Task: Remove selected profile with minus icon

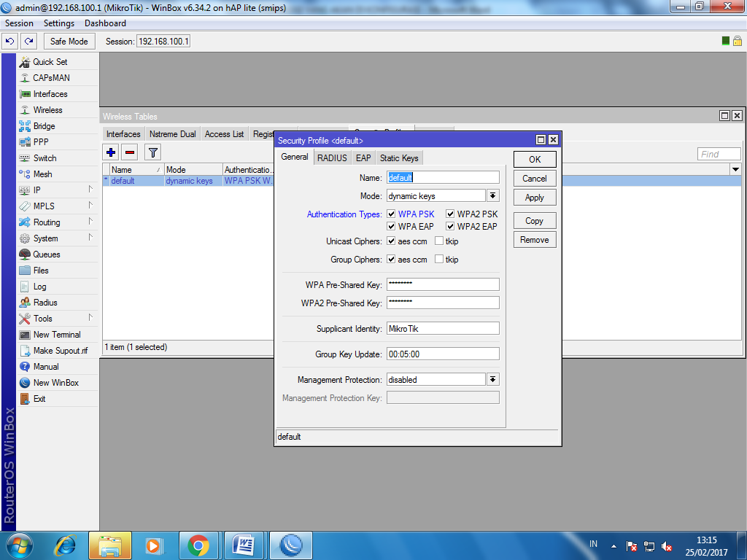Action: [x=130, y=153]
